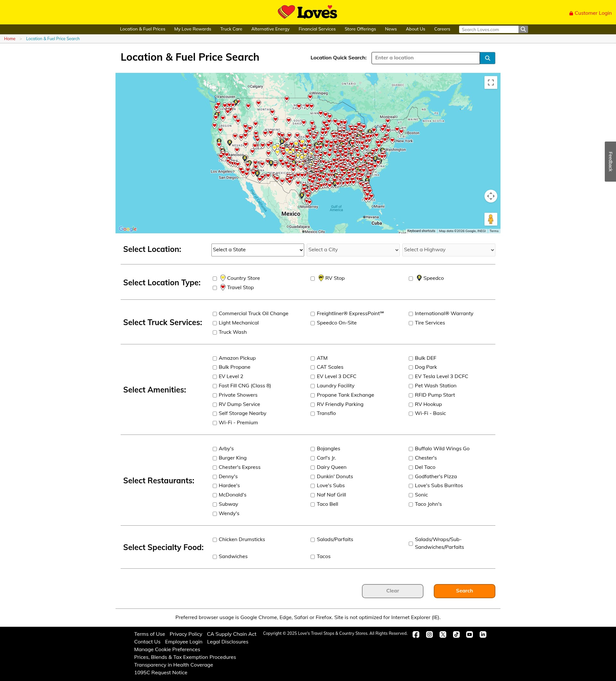Click the Love's heart logo
The image size is (616, 681).
pos(307,12)
